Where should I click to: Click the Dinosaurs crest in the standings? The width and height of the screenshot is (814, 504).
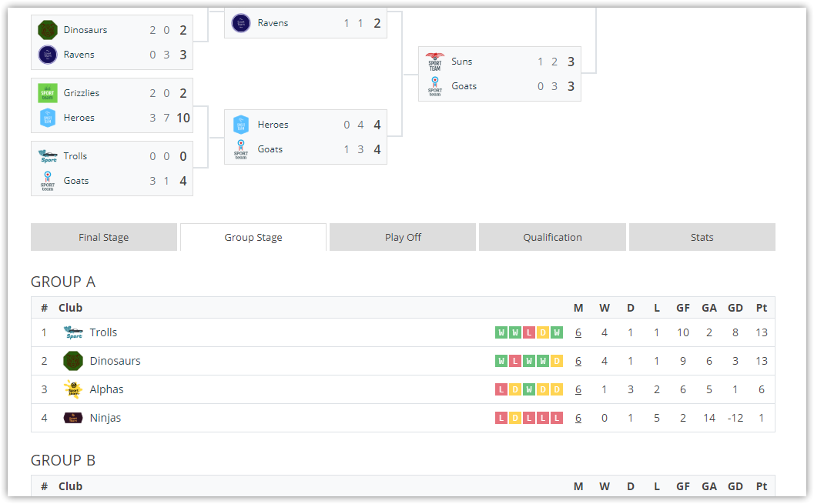tap(72, 360)
